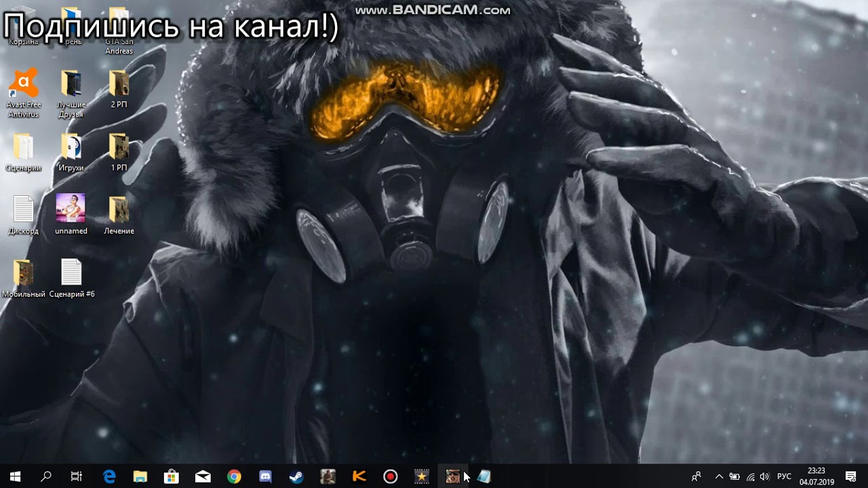
Task: Open Wi-Fi network settings in the tray
Action: click(751, 476)
